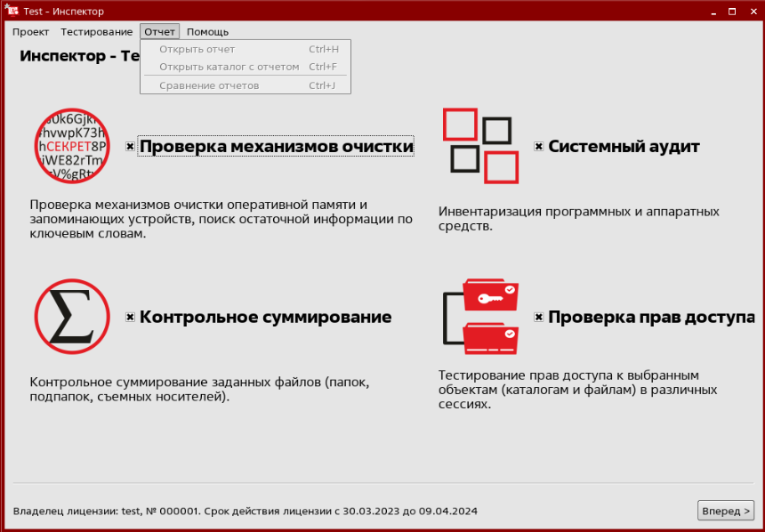Toggle the Системный аудит checkbox
The image size is (765, 532).
click(537, 146)
